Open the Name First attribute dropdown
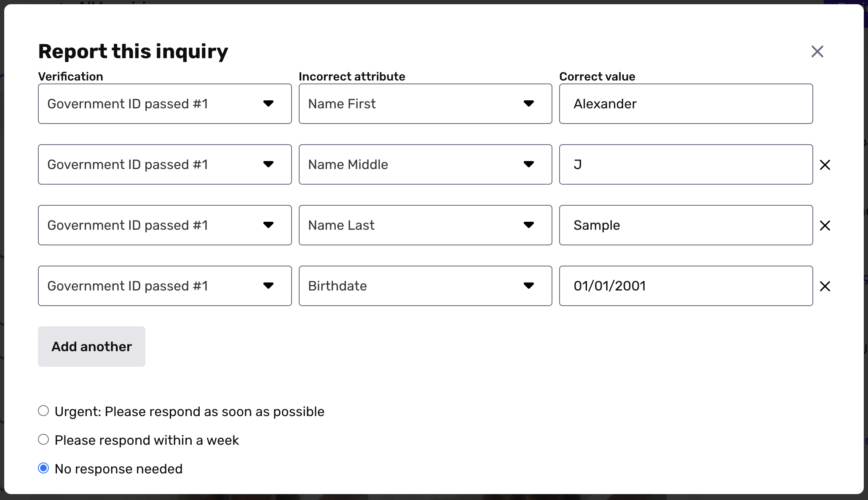Screen dimensions: 868x500 (425, 104)
